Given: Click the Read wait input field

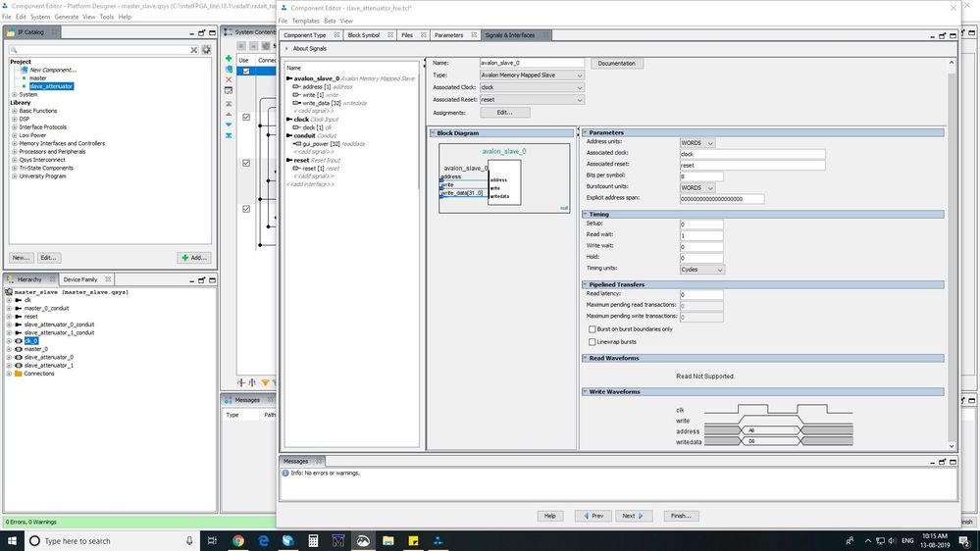Looking at the screenshot, I should (x=701, y=235).
